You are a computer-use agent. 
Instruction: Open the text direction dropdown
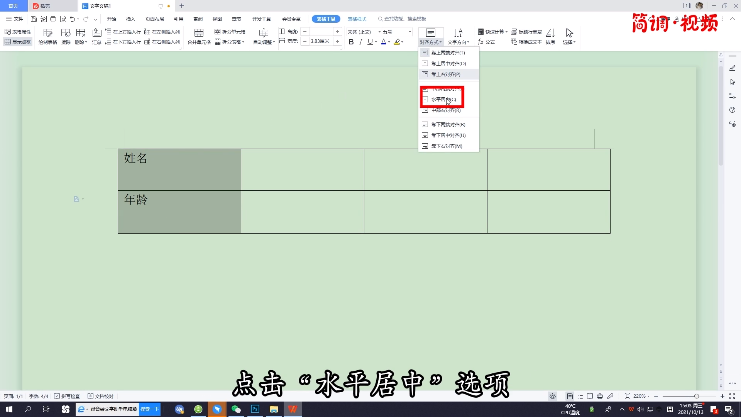tap(460, 37)
